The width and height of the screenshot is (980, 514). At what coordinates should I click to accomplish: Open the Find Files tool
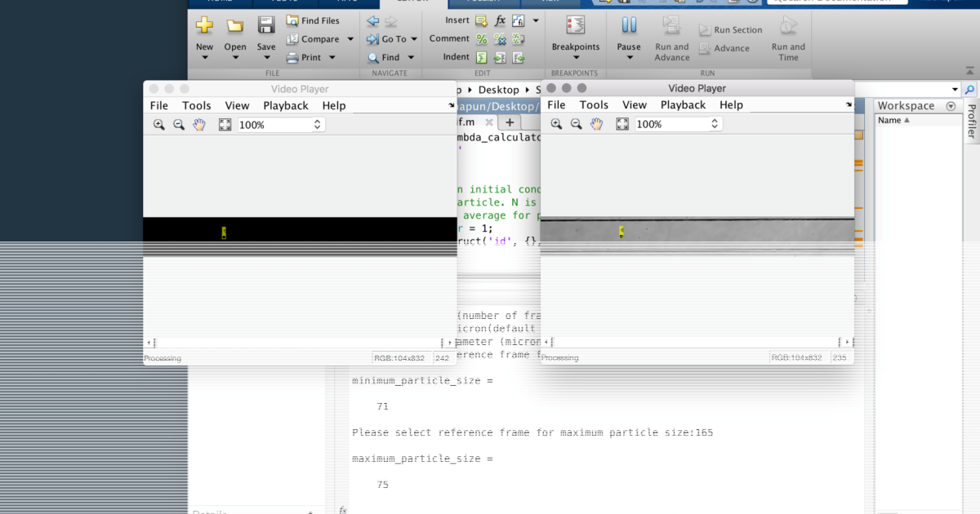pos(314,20)
